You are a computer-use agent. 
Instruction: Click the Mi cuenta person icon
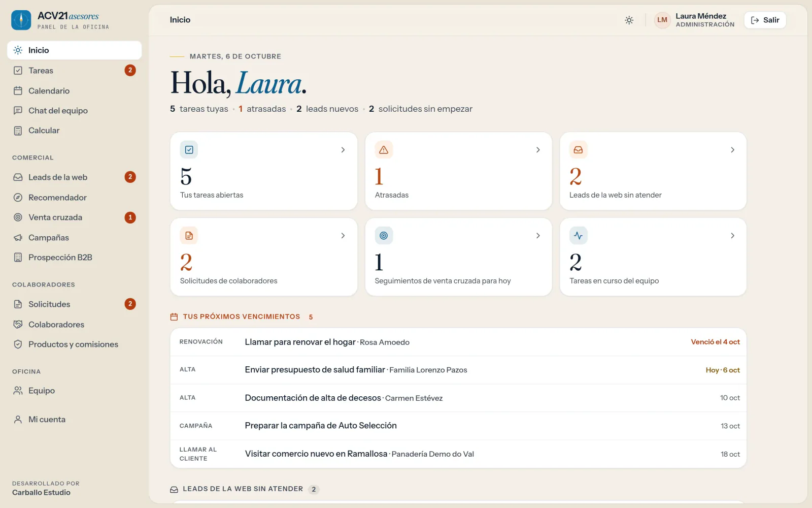[18, 420]
